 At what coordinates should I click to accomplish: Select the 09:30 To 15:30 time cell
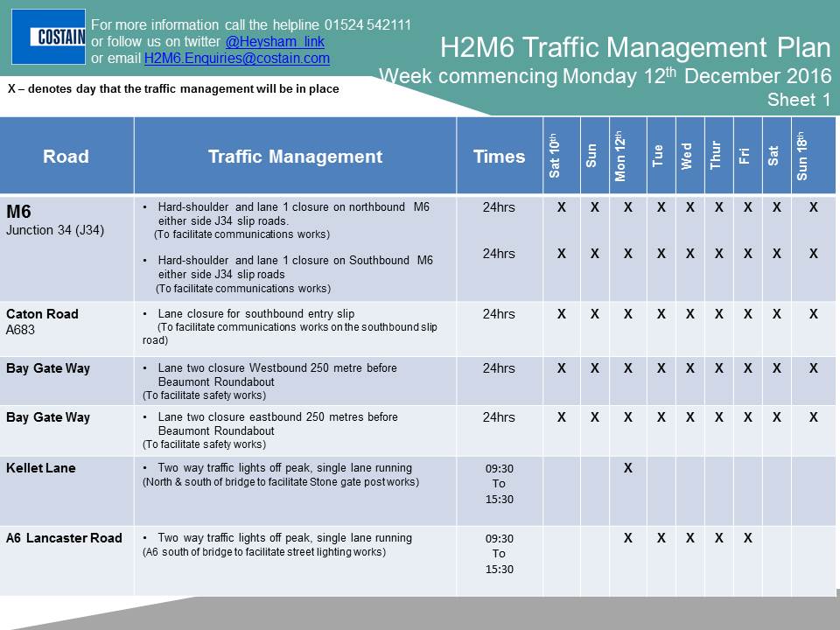[x=499, y=482]
